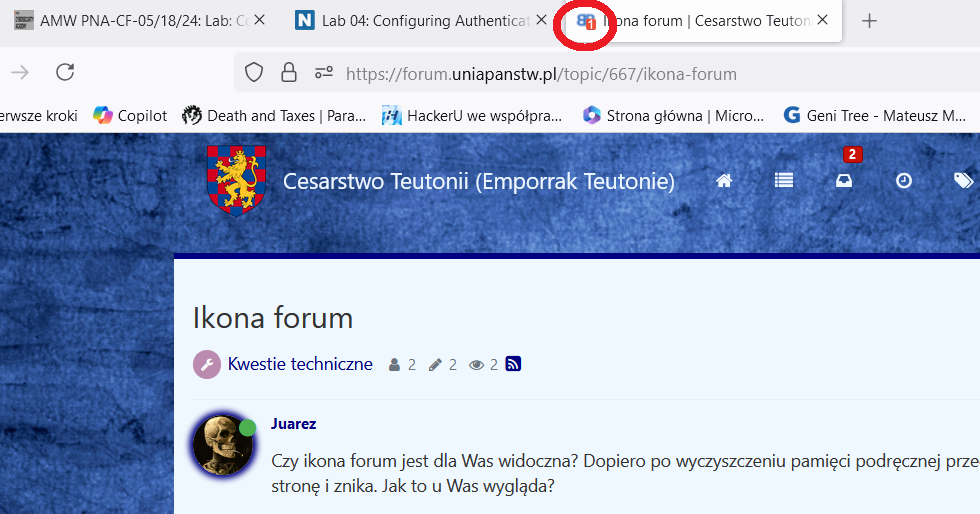The image size is (980, 514).
Task: Open Kwestie techniczne category link
Action: click(x=300, y=364)
